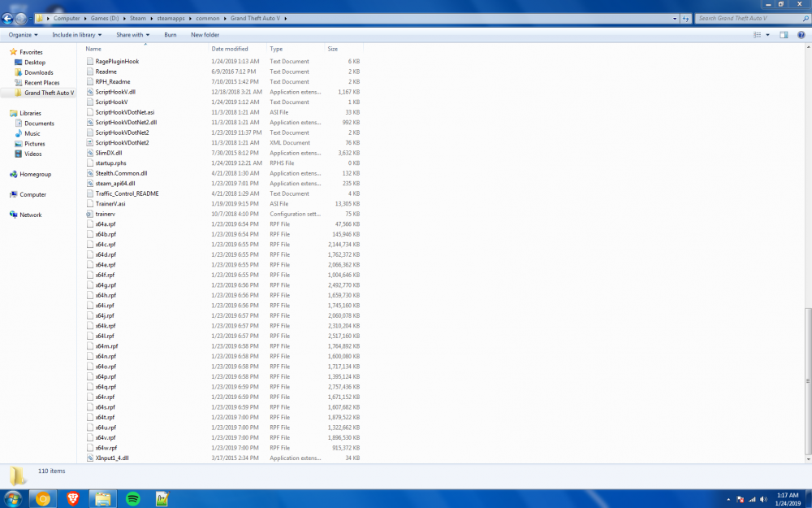812x508 pixels.
Task: Show hidden system tray icons
Action: 728,500
